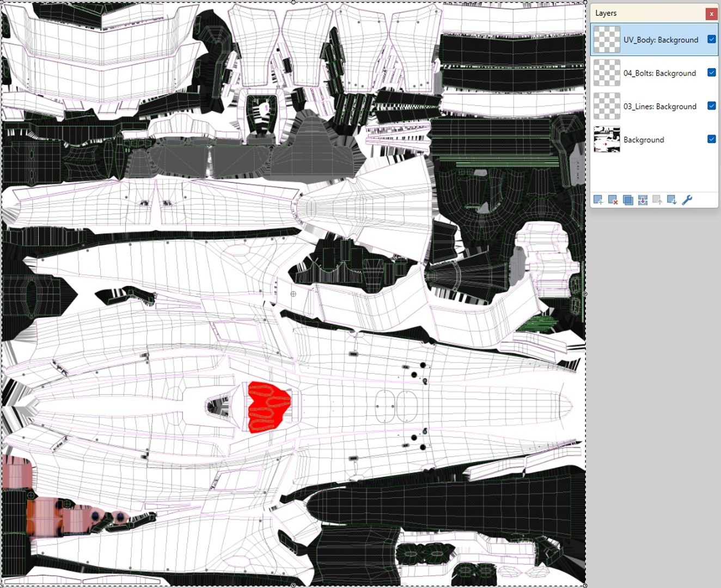The width and height of the screenshot is (721, 588).
Task: Open Layer Properties with wrench icon
Action: [687, 200]
